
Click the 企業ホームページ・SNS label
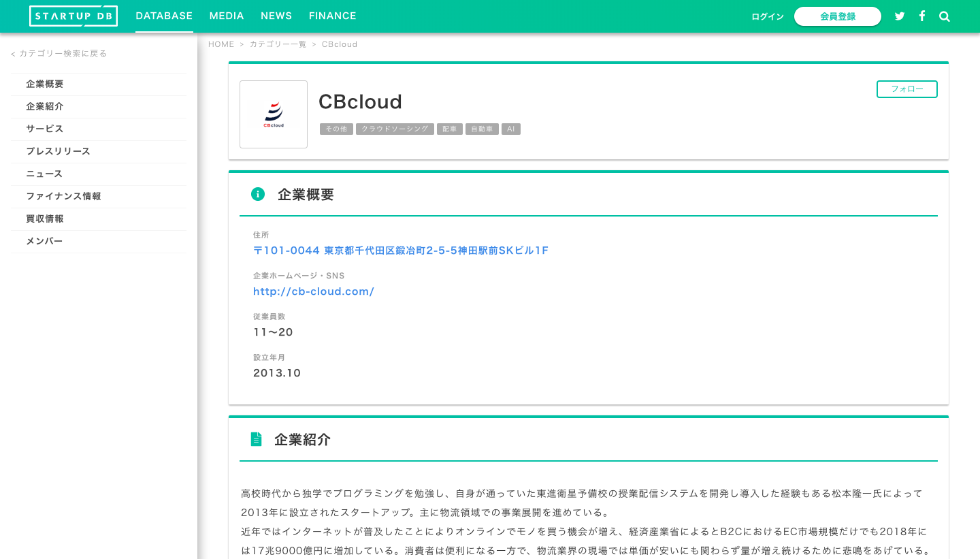299,276
